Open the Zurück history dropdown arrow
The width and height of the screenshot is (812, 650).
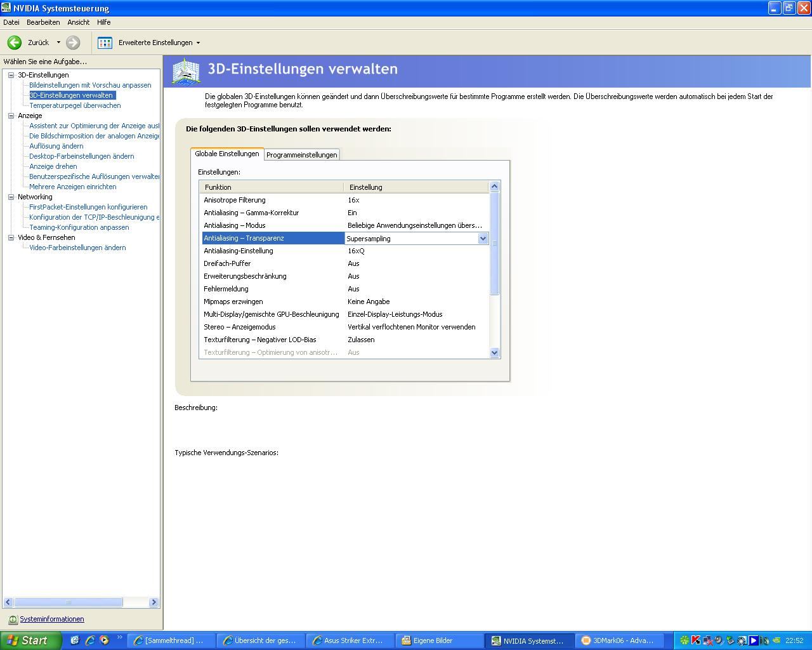tap(58, 43)
